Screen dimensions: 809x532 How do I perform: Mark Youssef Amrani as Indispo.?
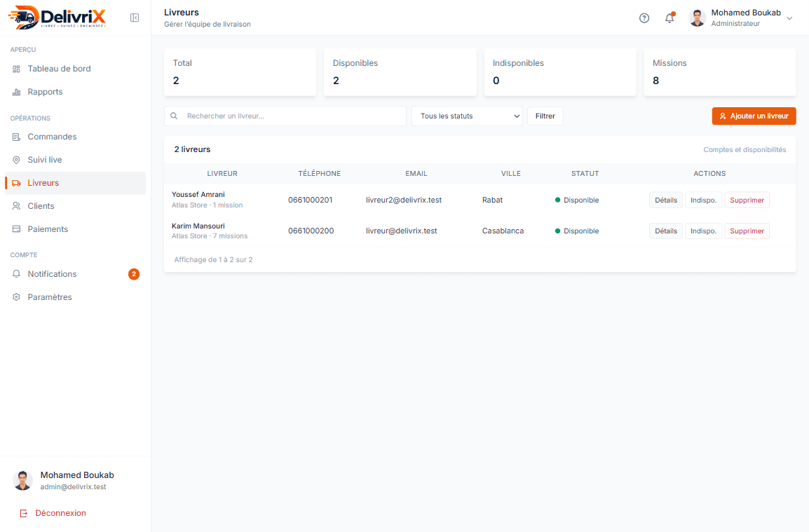tap(703, 200)
